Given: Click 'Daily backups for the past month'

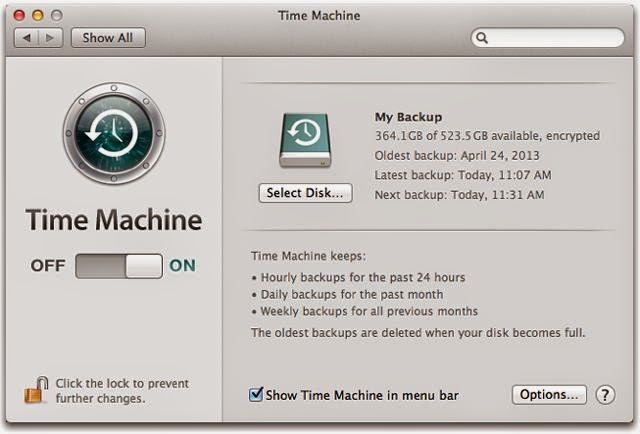Looking at the screenshot, I should pyautogui.click(x=352, y=294).
